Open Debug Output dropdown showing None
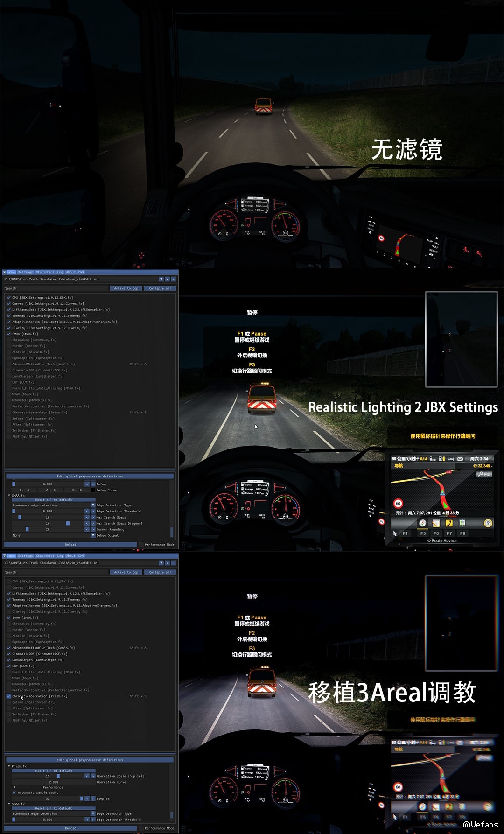This screenshot has width=504, height=834. point(93,535)
